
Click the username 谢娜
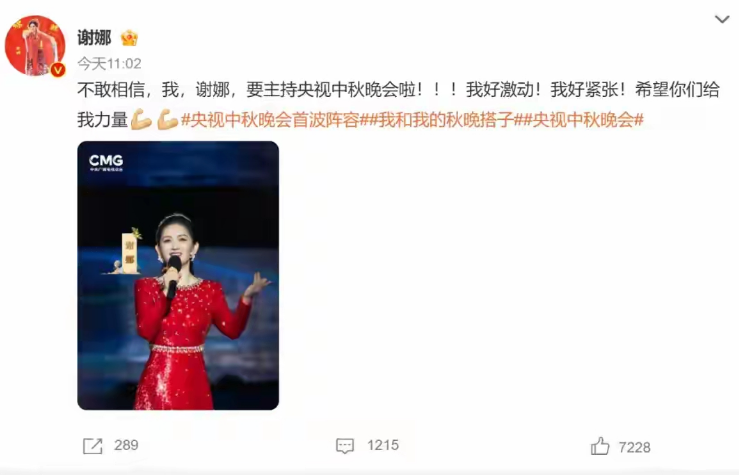(x=94, y=38)
